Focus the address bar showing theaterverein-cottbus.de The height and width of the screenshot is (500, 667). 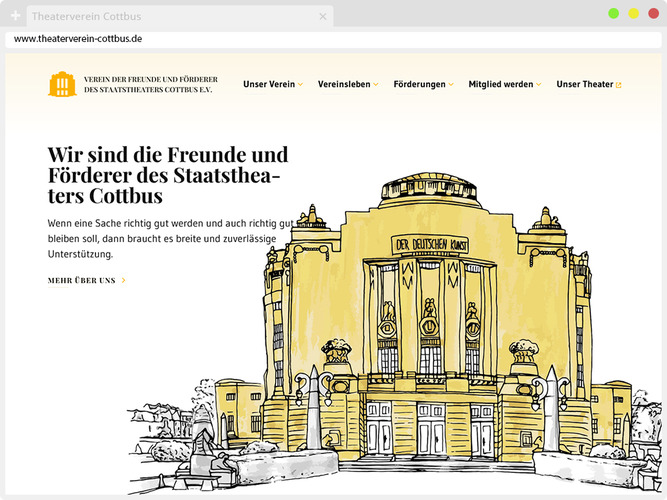click(330, 39)
